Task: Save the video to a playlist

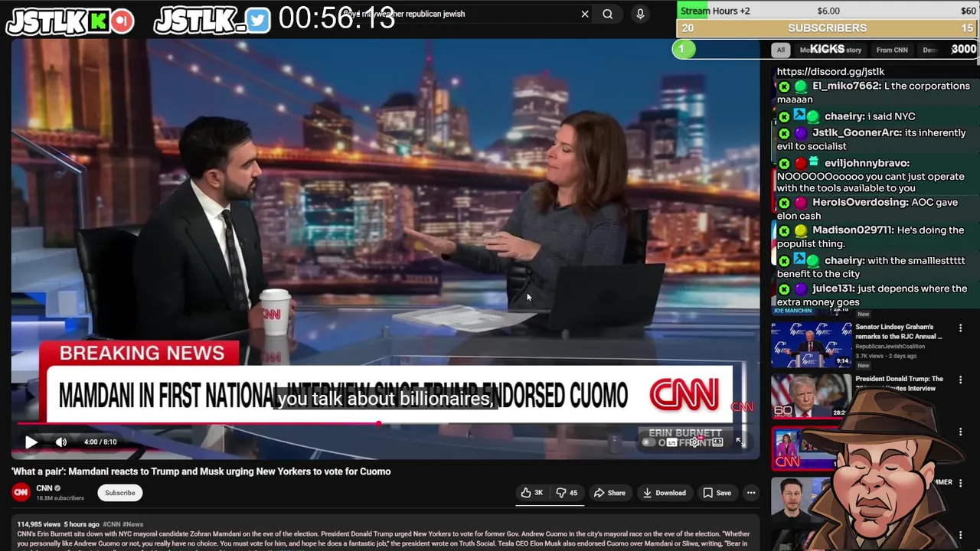Action: tap(717, 493)
